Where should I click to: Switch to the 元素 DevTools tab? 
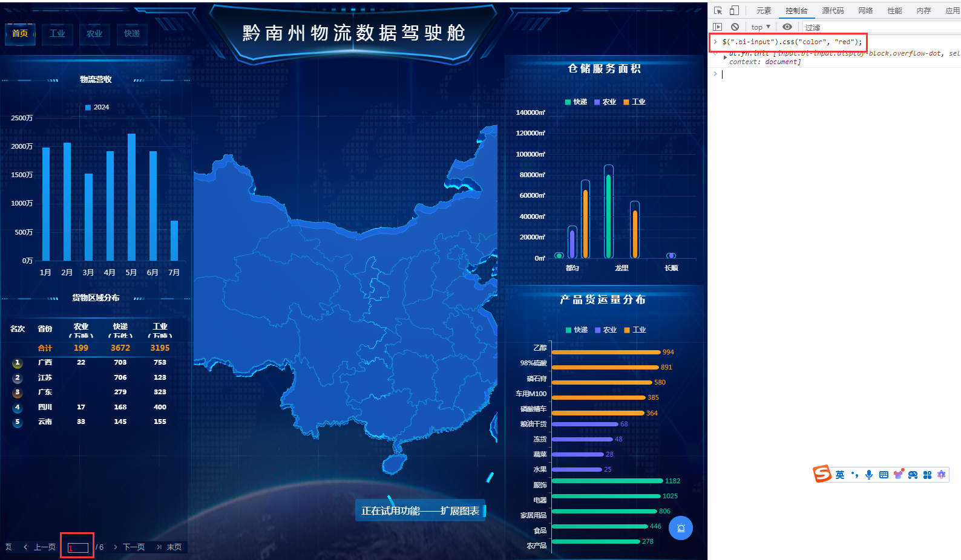[764, 10]
